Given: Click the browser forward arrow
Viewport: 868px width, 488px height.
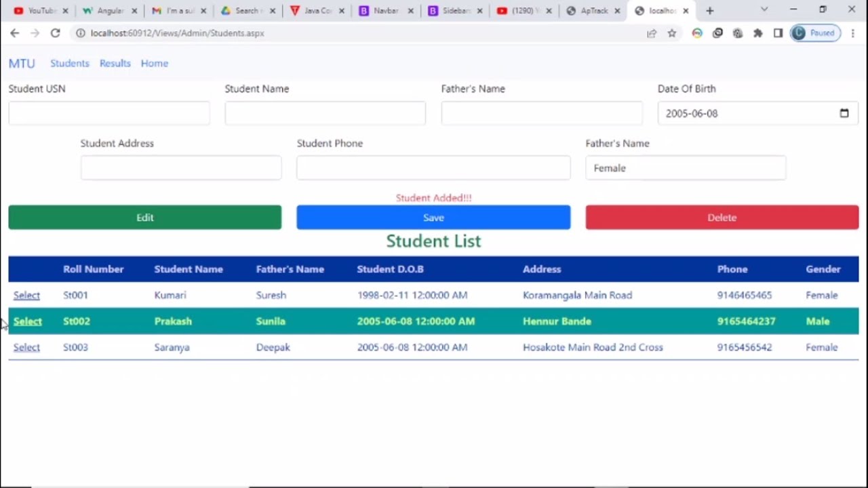Looking at the screenshot, I should pyautogui.click(x=35, y=33).
